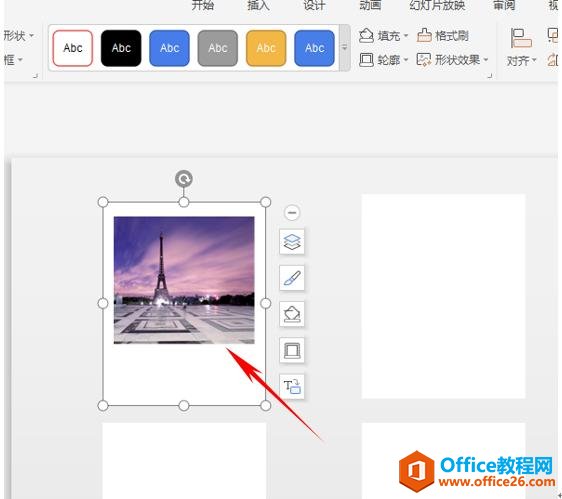The width and height of the screenshot is (562, 499).
Task: Expand the shape styles gallery arrow
Action: [344, 47]
